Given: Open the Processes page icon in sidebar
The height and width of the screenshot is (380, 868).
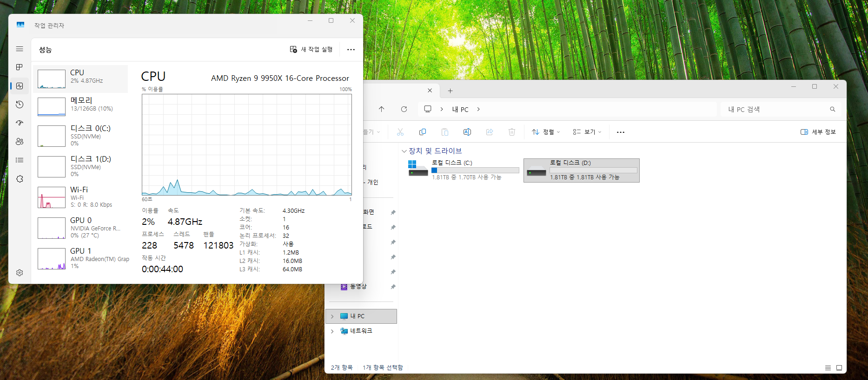Looking at the screenshot, I should (x=20, y=67).
